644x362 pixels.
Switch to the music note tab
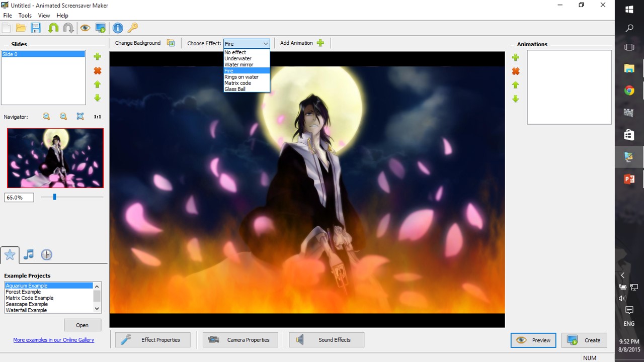29,254
